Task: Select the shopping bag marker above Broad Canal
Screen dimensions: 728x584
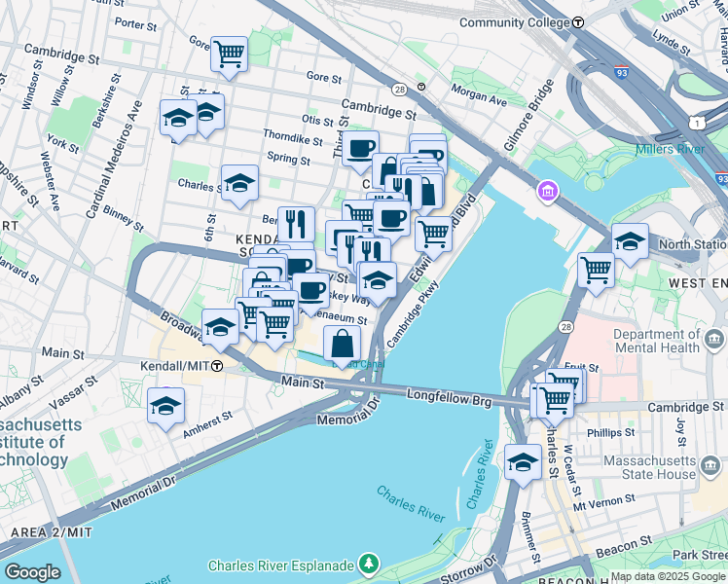Action: (343, 344)
